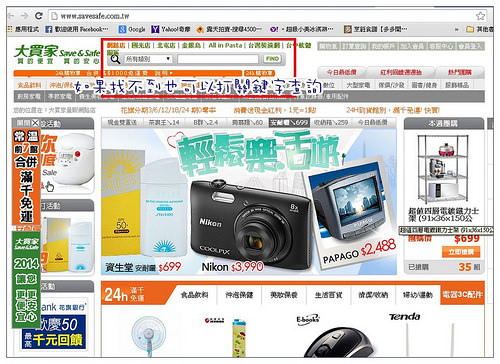Open 食品飲料 in the top orange menu

point(29,85)
